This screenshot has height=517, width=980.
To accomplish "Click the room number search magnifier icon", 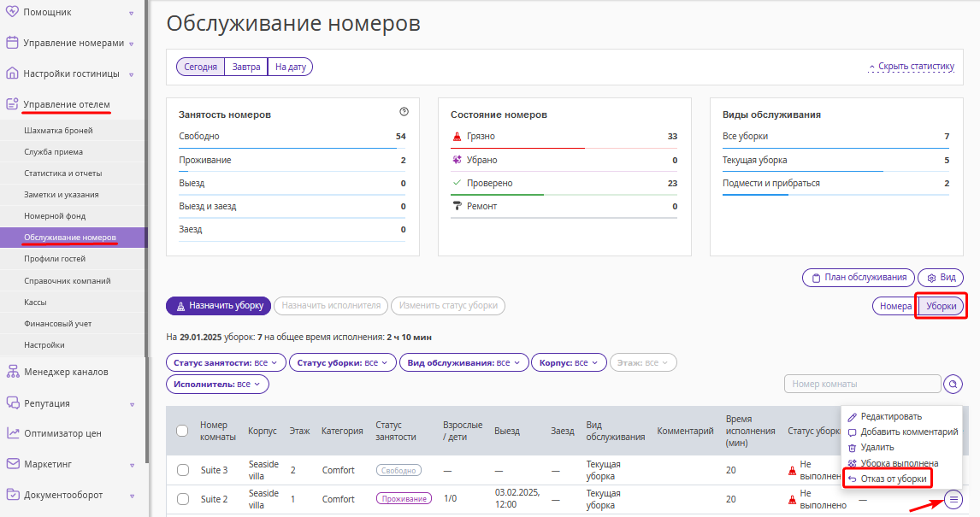I will tap(953, 384).
